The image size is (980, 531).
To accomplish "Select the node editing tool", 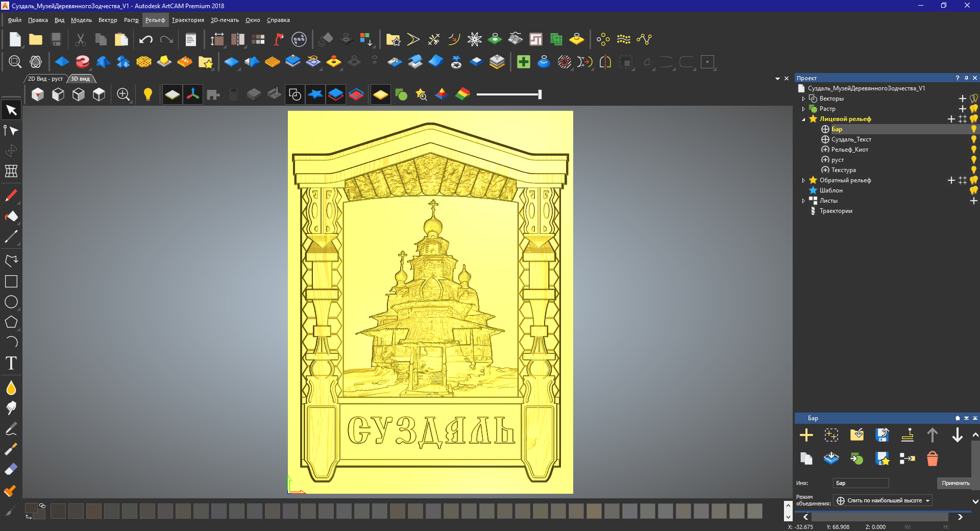I will pyautogui.click(x=11, y=131).
